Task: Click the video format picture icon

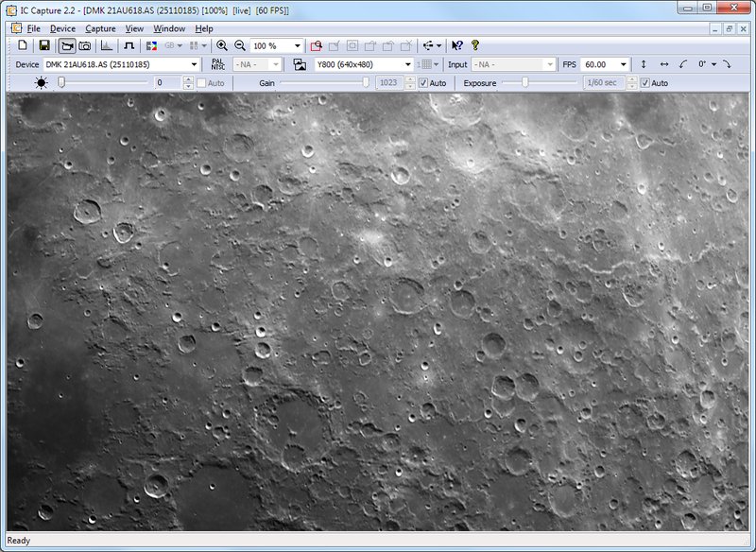Action: coord(300,64)
